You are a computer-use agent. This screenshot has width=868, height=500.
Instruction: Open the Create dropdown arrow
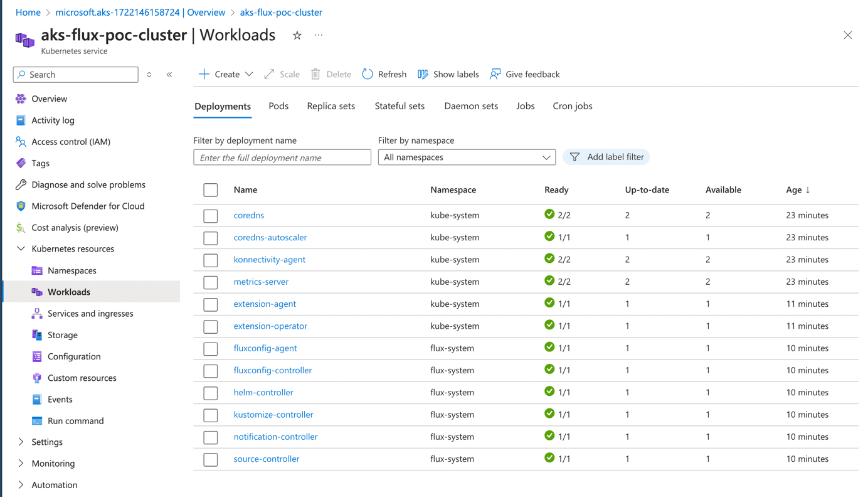coord(249,74)
